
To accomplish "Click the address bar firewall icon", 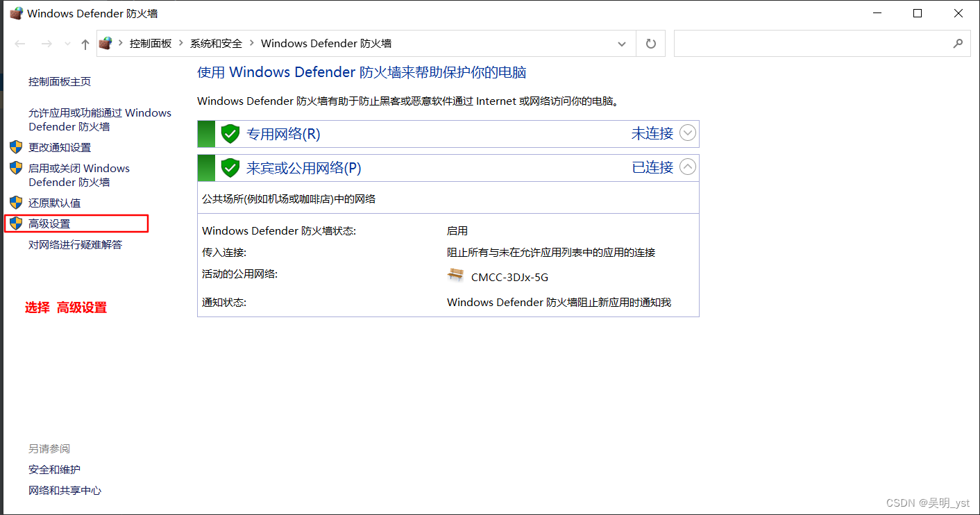I will coord(105,43).
